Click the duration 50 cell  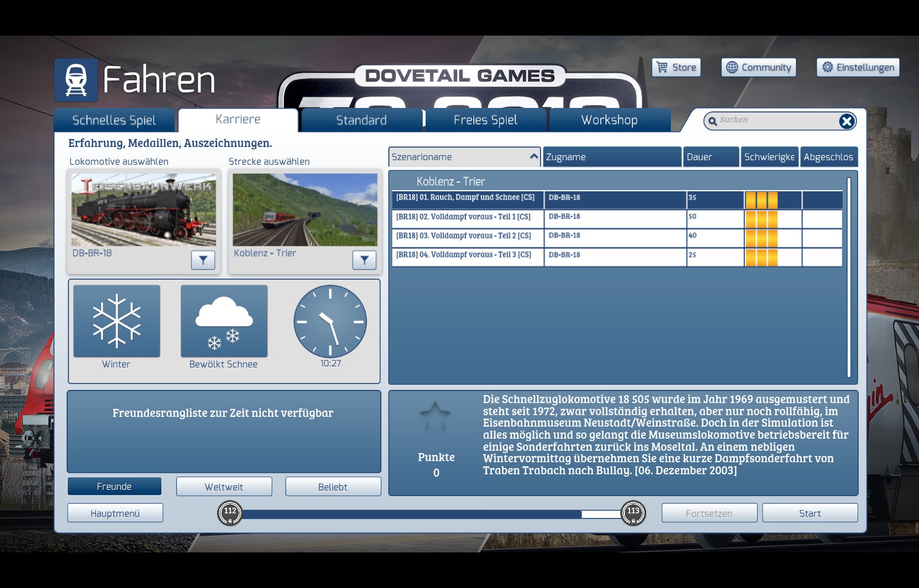pyautogui.click(x=715, y=219)
